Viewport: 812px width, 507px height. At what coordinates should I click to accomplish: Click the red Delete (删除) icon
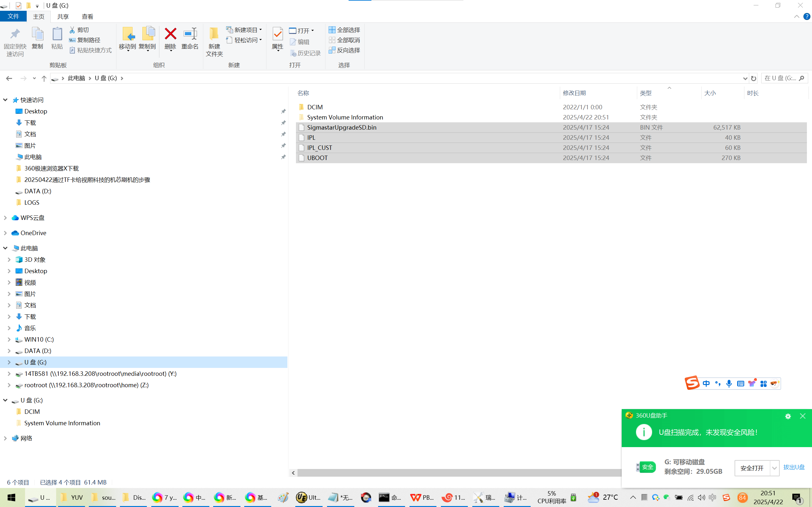(170, 34)
